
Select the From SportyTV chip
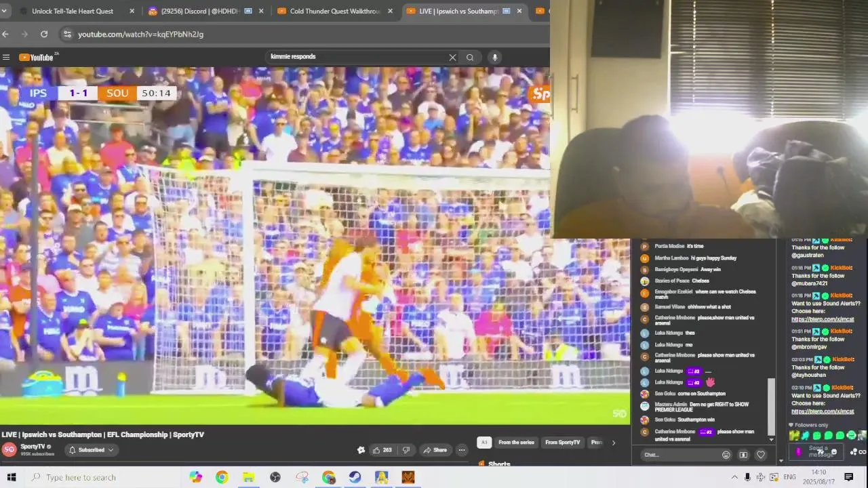click(563, 443)
